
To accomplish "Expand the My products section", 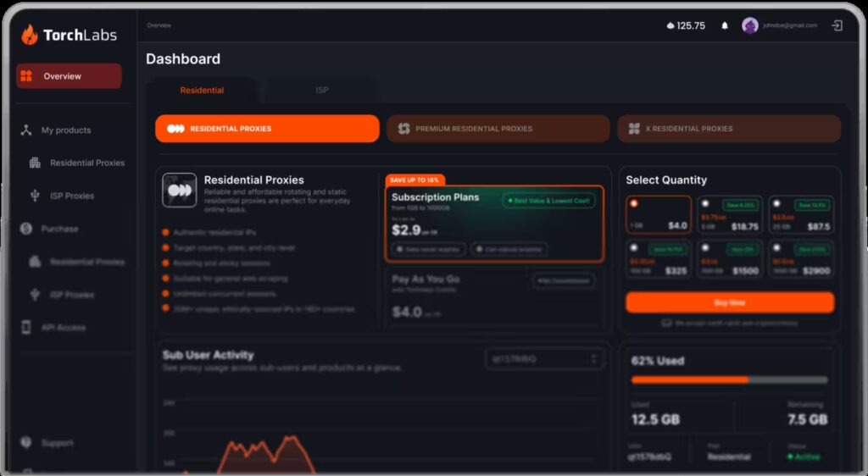I will point(66,130).
